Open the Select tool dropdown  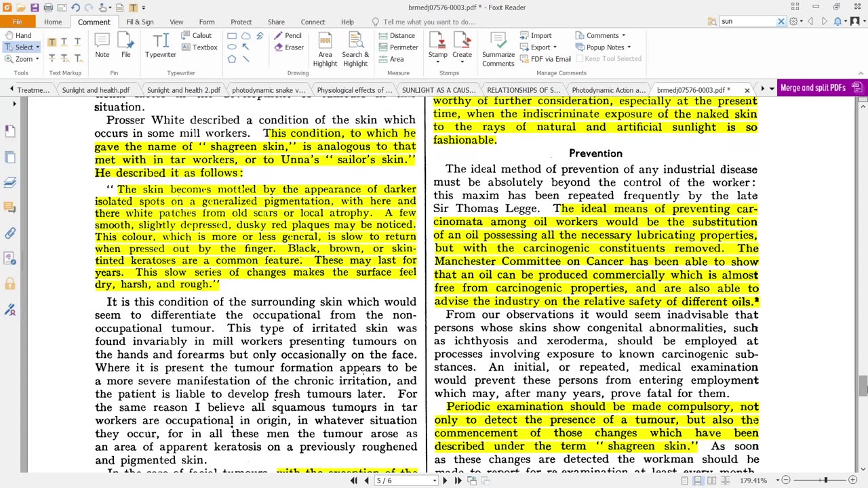pyautogui.click(x=37, y=47)
